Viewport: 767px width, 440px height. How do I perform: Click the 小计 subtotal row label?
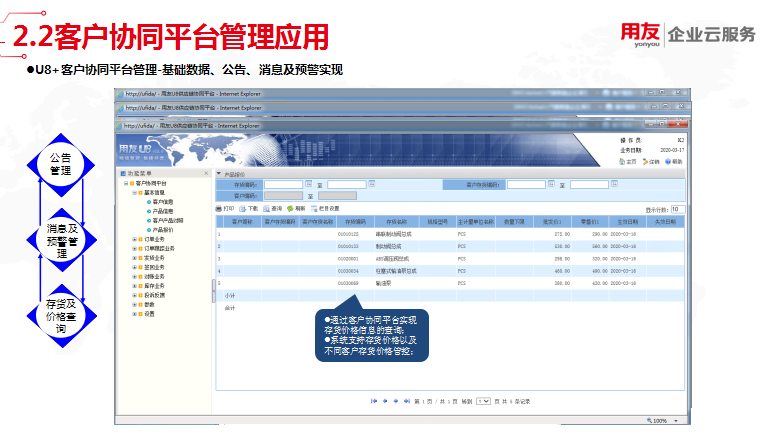230,296
